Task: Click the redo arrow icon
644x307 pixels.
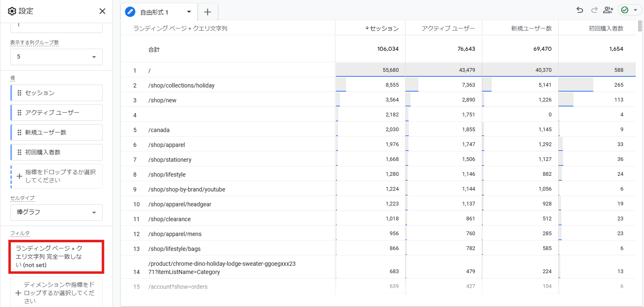Action: click(594, 10)
